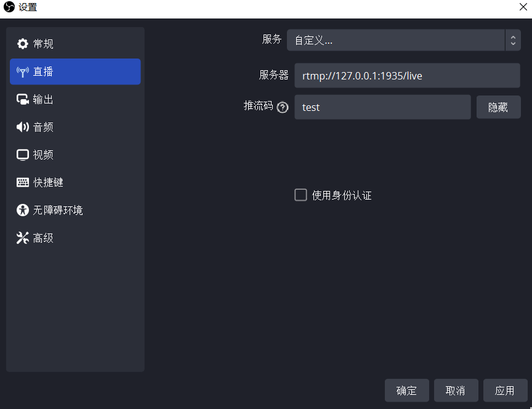
Task: Open the 音频 tab label
Action: pos(43,127)
